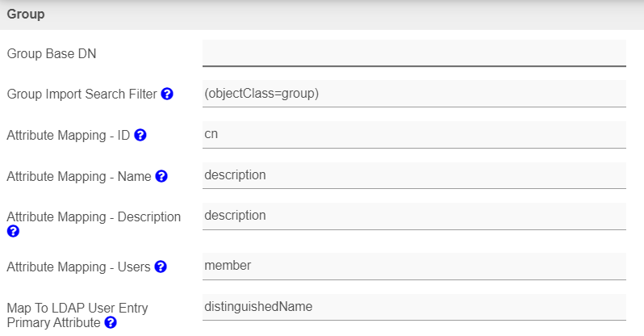The image size is (644, 336).
Task: Show help for LDAP User Entry Primary Attribute
Action: pos(111,322)
